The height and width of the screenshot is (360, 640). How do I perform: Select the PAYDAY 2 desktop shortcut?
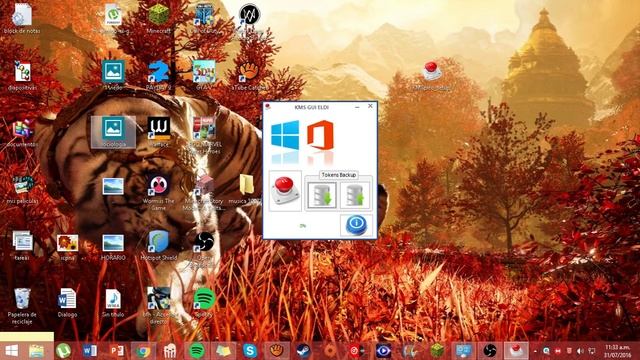[x=158, y=76]
